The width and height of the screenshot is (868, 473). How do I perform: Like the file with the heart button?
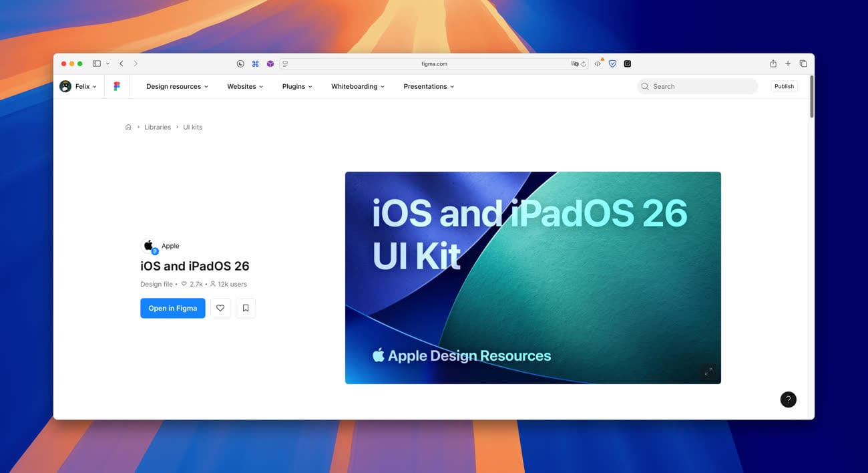(x=220, y=308)
